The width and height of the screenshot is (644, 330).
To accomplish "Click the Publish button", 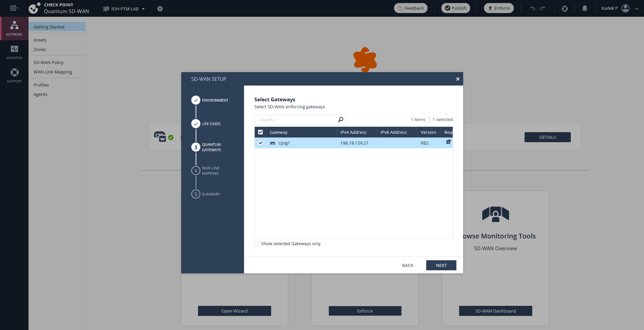I will point(456,8).
